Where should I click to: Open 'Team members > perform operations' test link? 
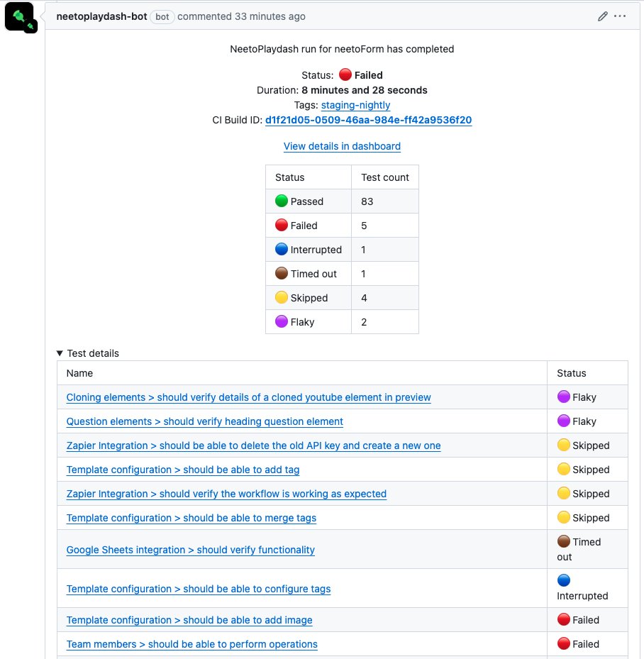point(192,644)
